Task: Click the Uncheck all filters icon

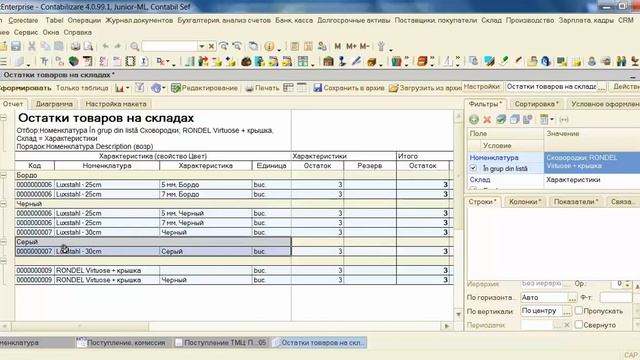Action: (514, 119)
